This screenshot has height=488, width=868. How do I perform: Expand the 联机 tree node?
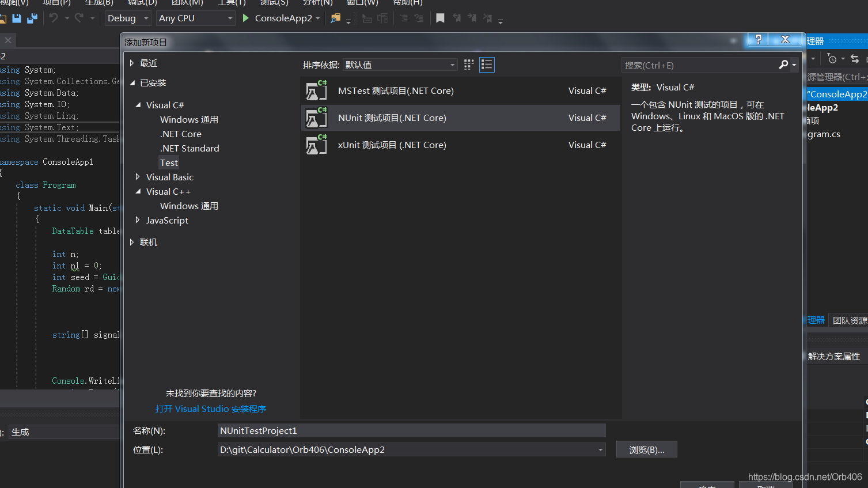132,243
